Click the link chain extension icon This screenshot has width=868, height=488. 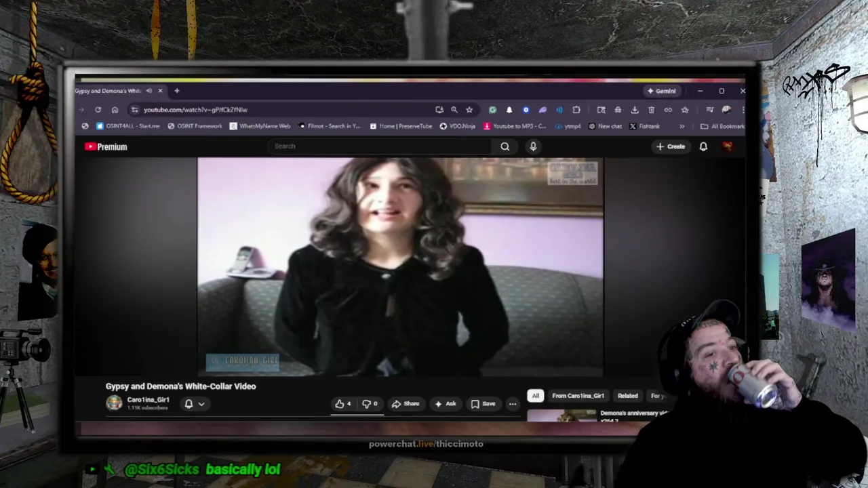pos(668,110)
